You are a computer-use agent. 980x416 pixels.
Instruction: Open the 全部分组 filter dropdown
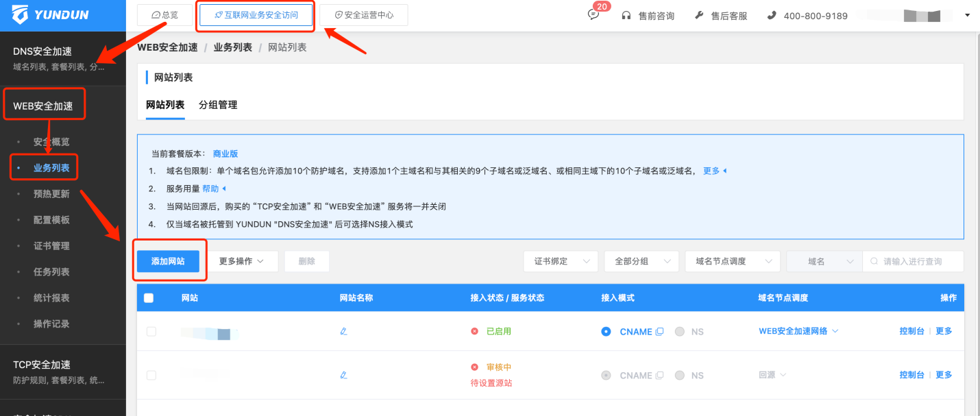click(x=641, y=261)
